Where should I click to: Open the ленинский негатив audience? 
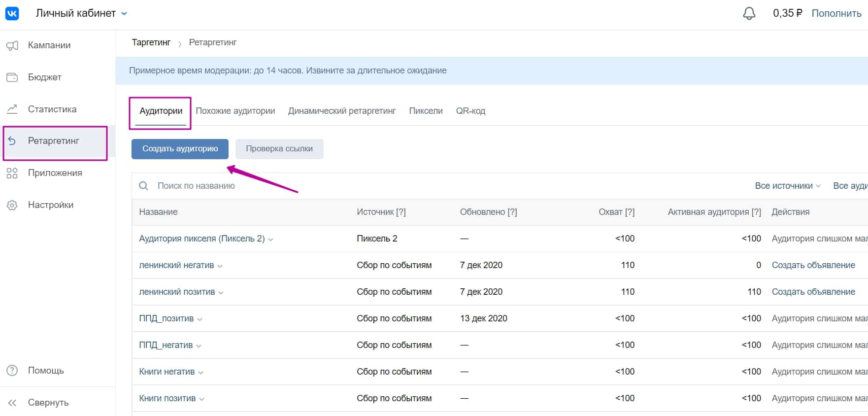click(x=176, y=265)
